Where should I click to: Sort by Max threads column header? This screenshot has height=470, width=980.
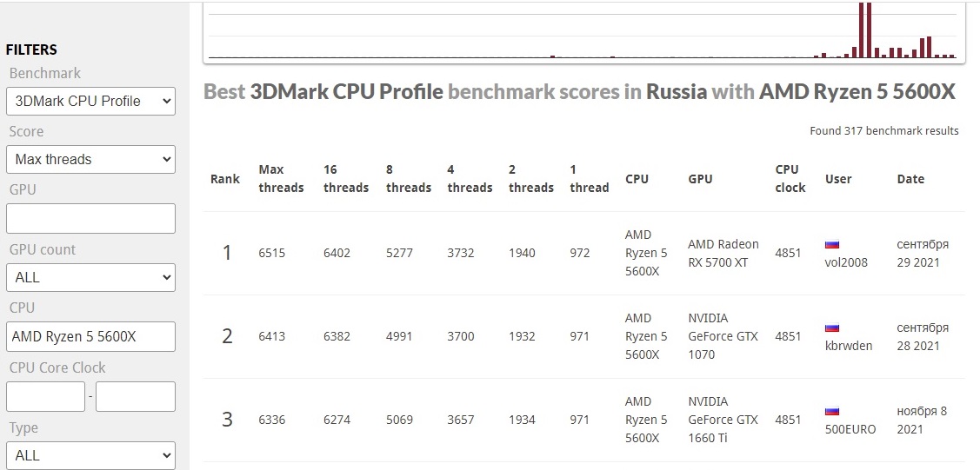coord(281,178)
